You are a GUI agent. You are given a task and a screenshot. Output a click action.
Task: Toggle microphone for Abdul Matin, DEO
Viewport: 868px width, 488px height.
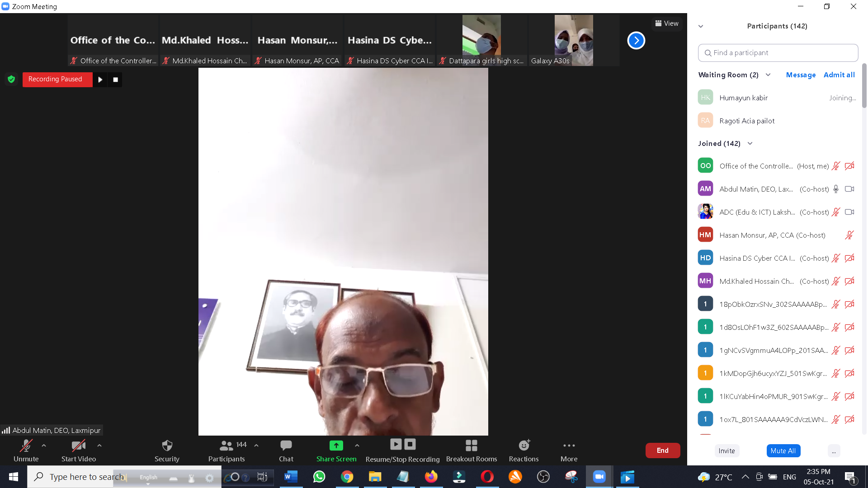coord(836,189)
